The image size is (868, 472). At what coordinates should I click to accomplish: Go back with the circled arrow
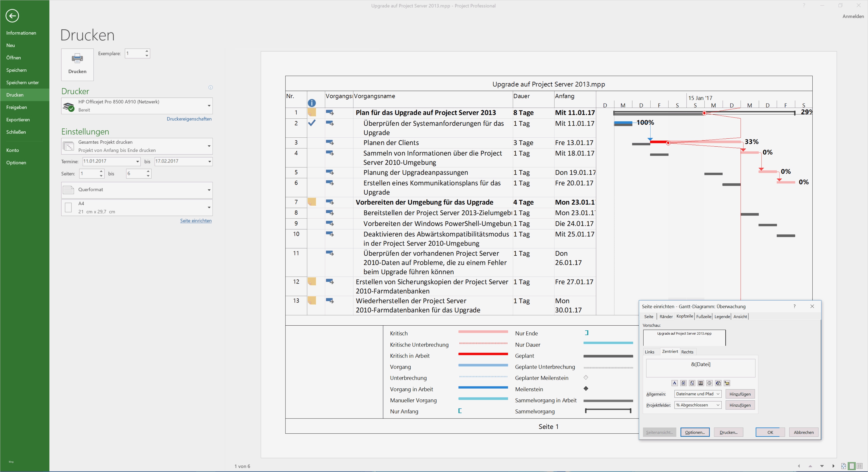[x=12, y=16]
